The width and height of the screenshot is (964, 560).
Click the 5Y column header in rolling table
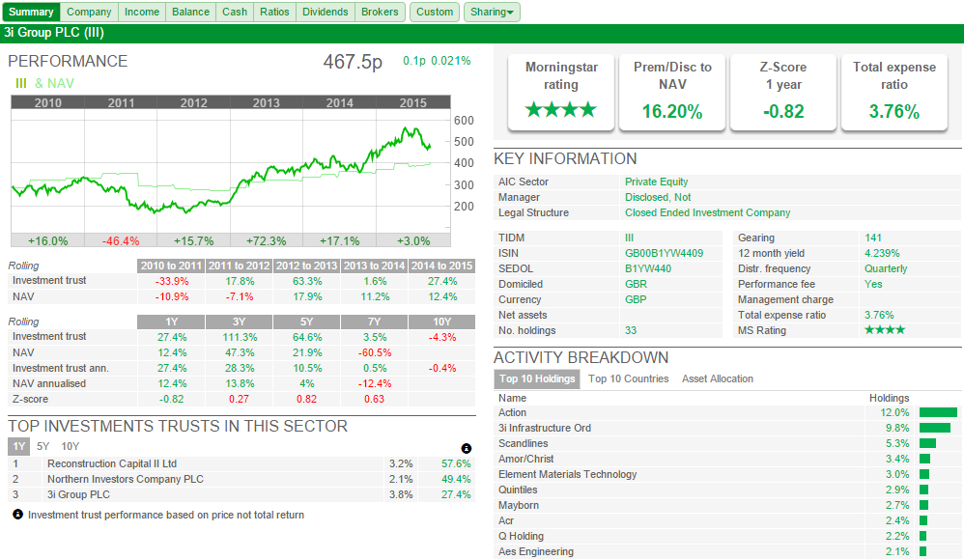coord(307,322)
